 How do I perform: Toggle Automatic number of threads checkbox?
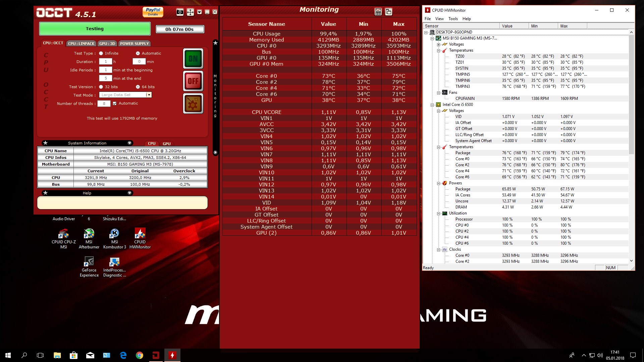point(115,104)
